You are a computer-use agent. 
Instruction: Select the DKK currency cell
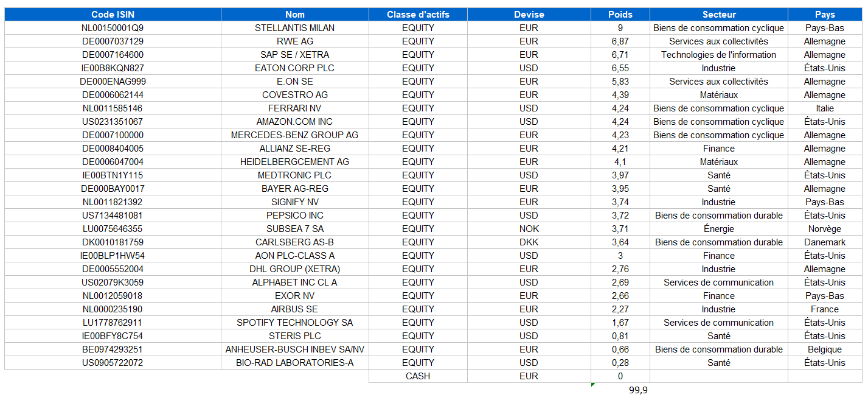[529, 242]
